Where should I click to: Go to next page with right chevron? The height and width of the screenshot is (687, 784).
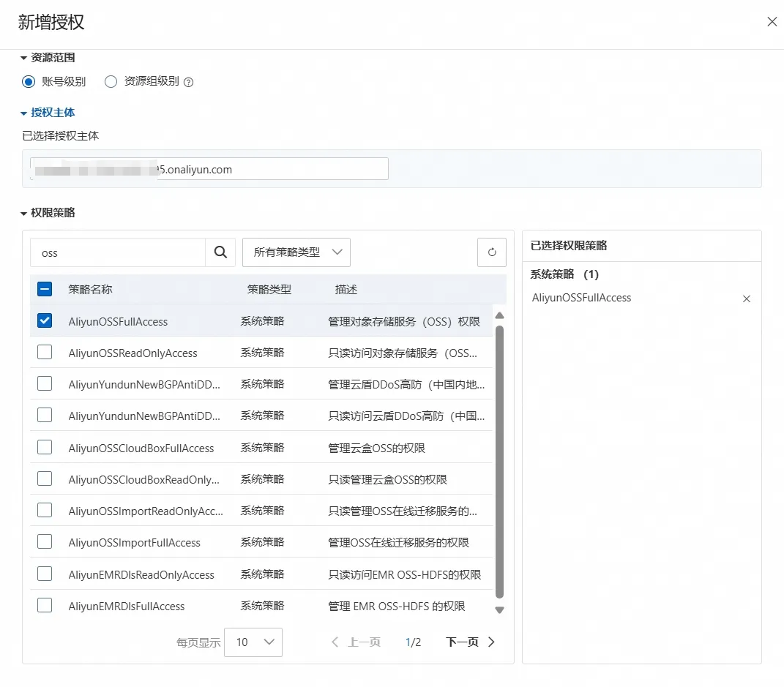tap(491, 642)
